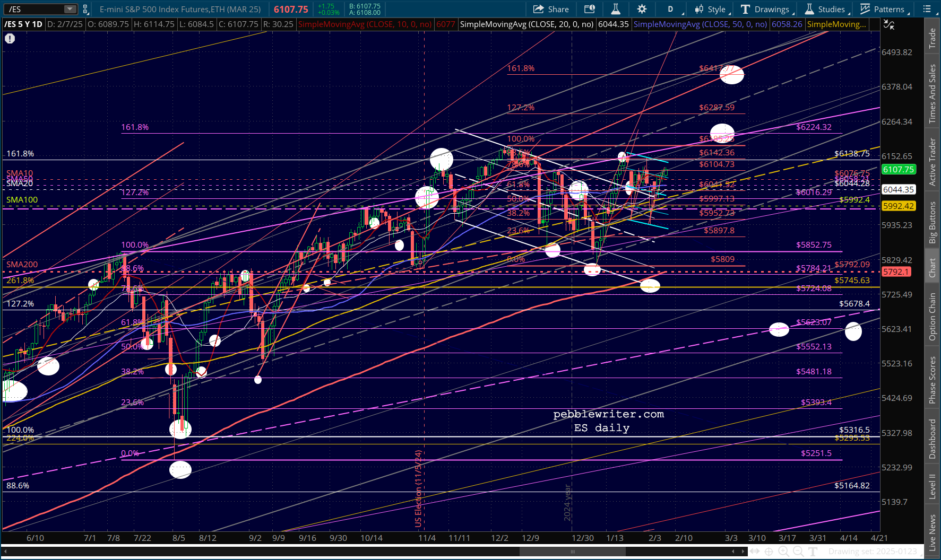The image size is (941, 560).
Task: Open the Patterns dropdown
Action: 884,9
